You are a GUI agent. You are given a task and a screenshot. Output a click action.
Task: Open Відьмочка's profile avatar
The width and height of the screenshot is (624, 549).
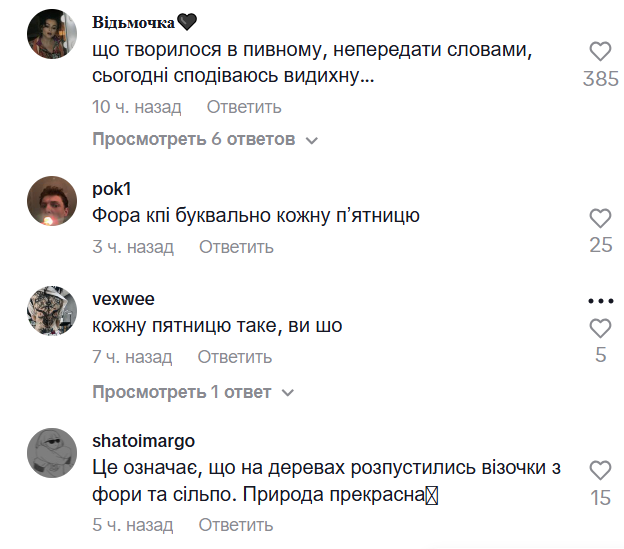(51, 35)
